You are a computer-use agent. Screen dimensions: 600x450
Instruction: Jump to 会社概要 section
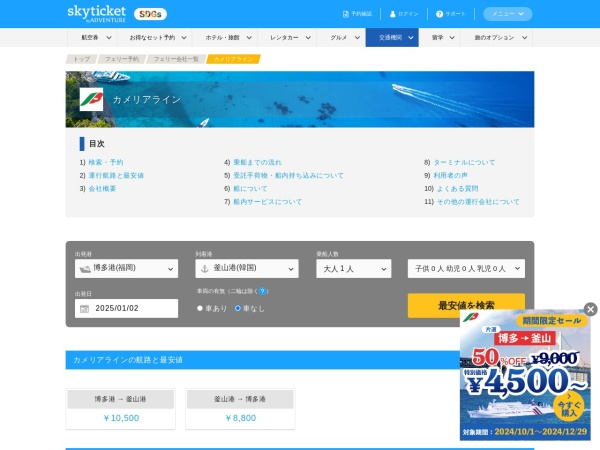point(102,189)
